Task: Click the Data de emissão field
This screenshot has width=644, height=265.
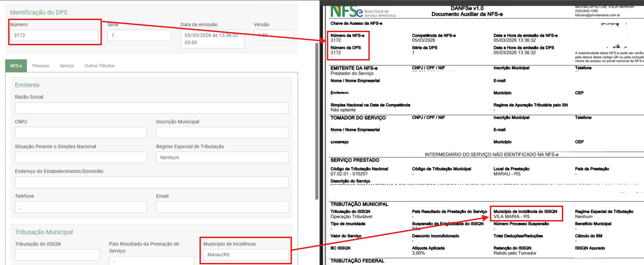Action: tap(212, 39)
